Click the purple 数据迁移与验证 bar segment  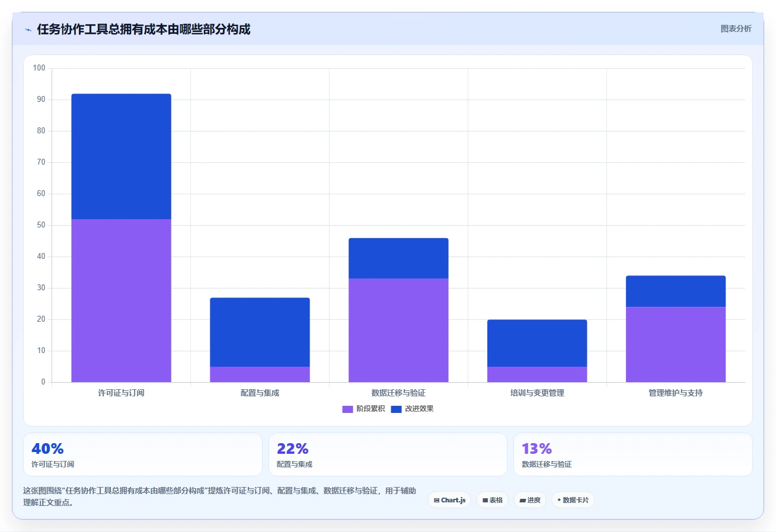point(398,331)
